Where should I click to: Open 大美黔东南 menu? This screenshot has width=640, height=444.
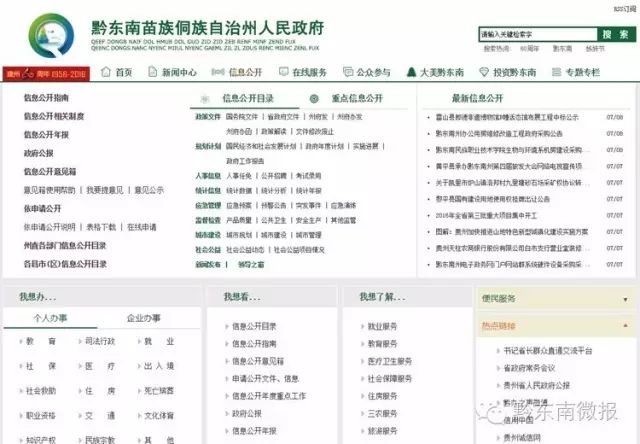[442, 72]
